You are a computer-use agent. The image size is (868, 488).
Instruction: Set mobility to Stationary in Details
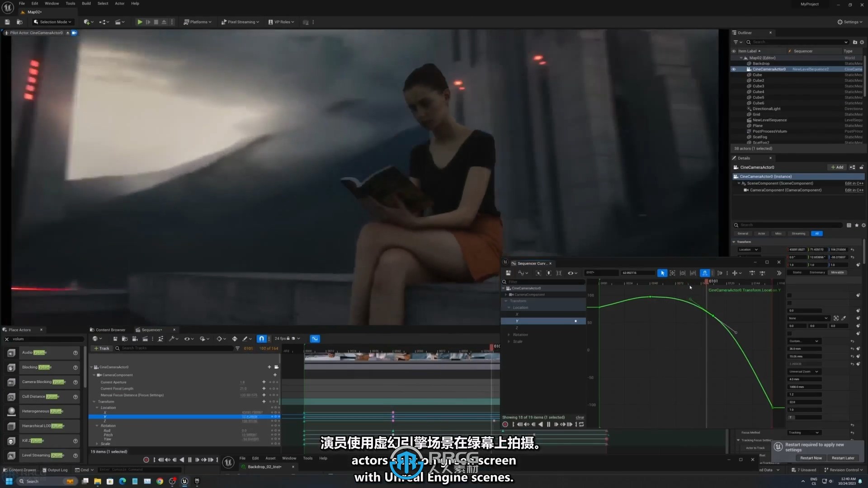pyautogui.click(x=817, y=272)
